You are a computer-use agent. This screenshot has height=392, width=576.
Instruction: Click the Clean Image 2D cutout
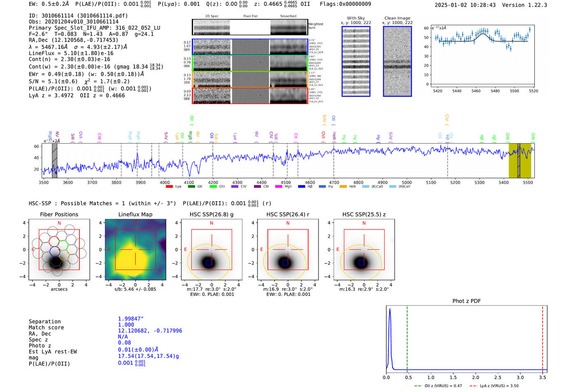397,61
